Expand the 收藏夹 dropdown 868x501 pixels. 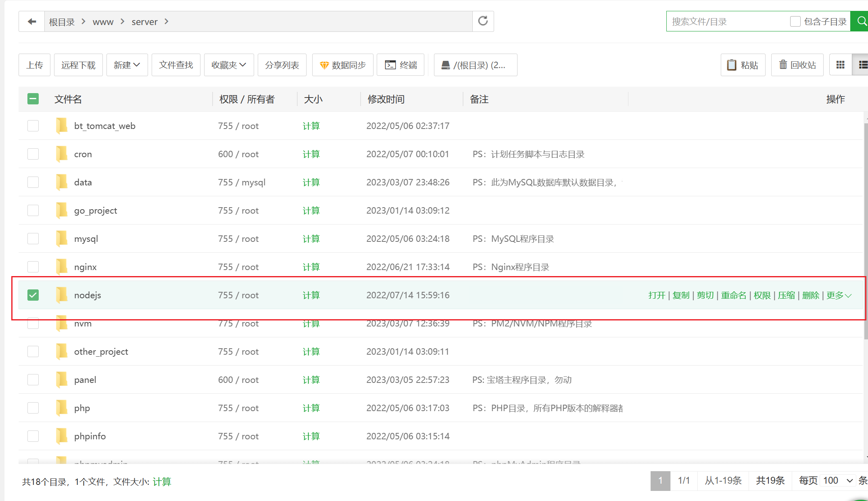[229, 65]
